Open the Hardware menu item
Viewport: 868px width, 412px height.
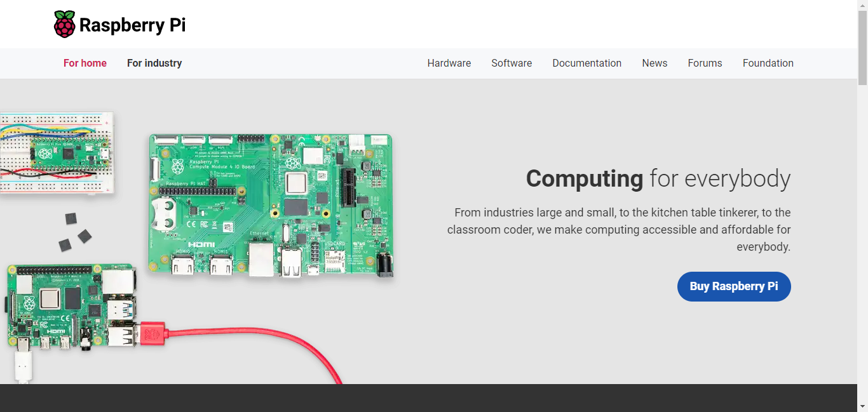(x=449, y=63)
